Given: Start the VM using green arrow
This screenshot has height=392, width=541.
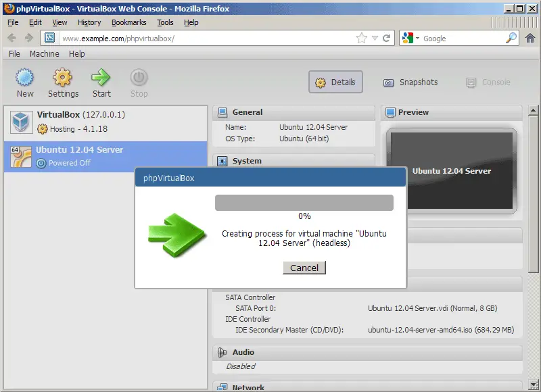Looking at the screenshot, I should click(101, 77).
